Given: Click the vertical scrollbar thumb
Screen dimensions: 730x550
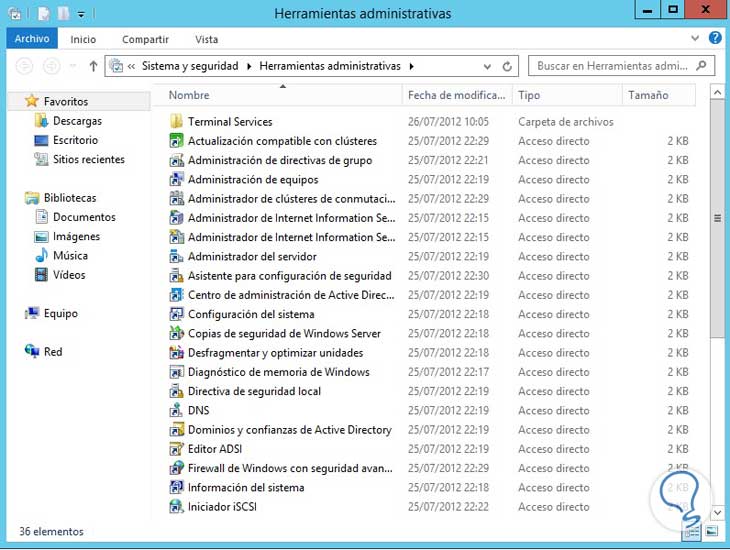Looking at the screenshot, I should 717,218.
